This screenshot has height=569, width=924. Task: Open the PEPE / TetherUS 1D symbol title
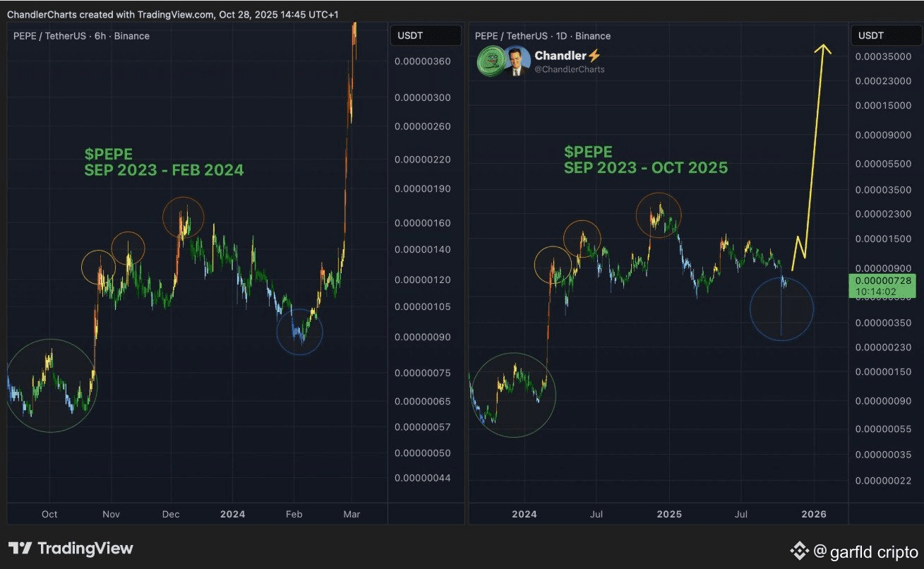coord(543,36)
